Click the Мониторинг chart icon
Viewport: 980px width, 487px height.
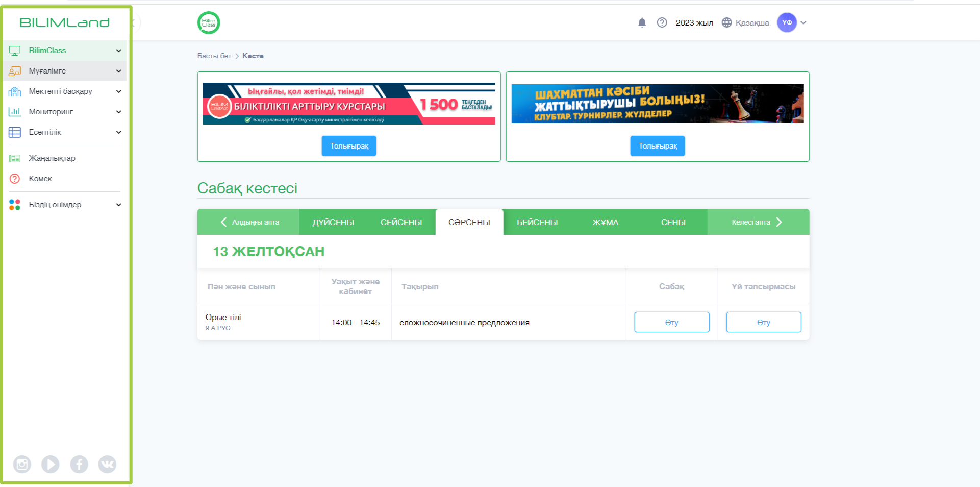pyautogui.click(x=15, y=112)
